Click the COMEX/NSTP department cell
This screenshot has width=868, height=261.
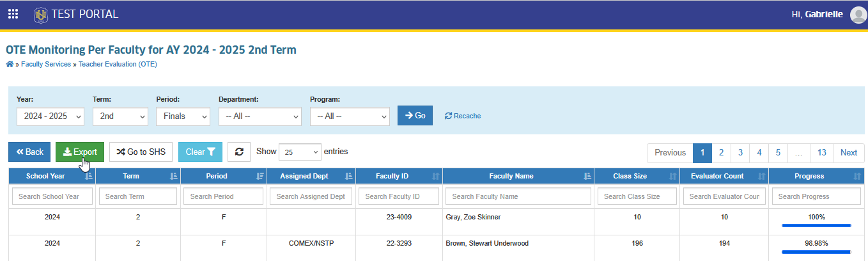point(311,243)
